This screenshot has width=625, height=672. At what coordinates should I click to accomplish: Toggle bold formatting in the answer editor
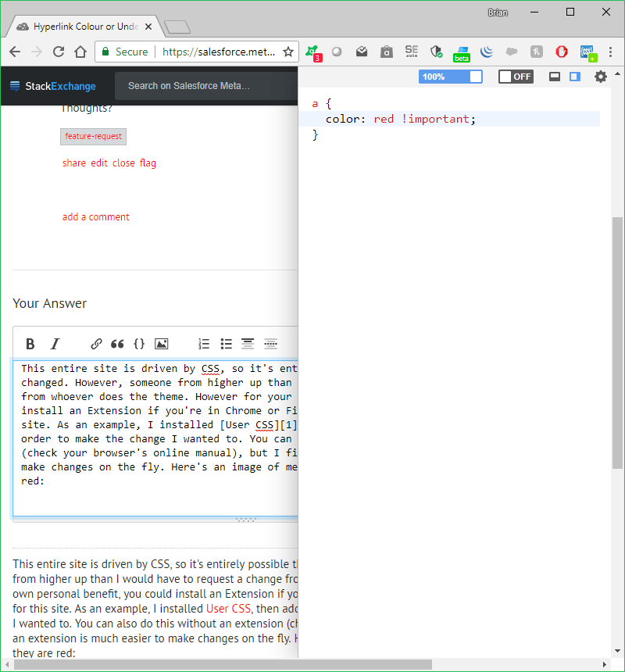click(x=30, y=344)
